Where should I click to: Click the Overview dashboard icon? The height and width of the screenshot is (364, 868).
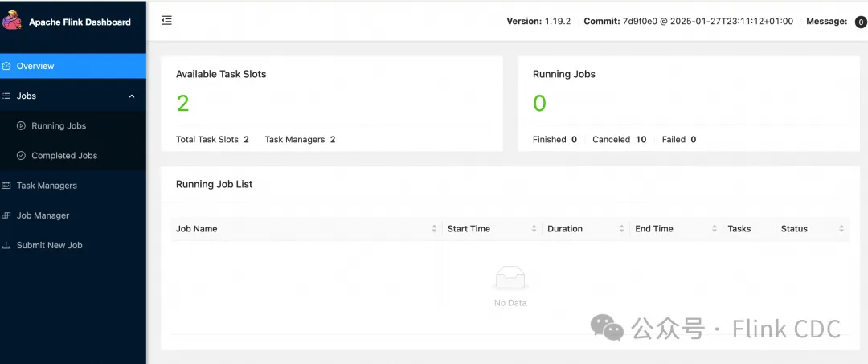pos(7,66)
